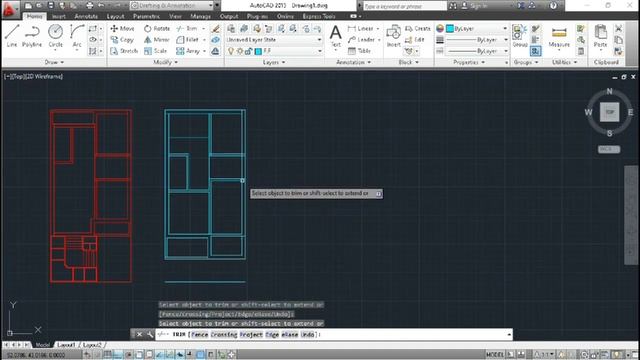Expand the Modify panel

point(165,62)
